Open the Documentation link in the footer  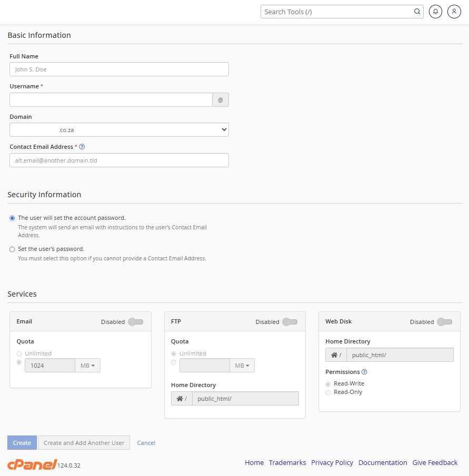pyautogui.click(x=383, y=462)
